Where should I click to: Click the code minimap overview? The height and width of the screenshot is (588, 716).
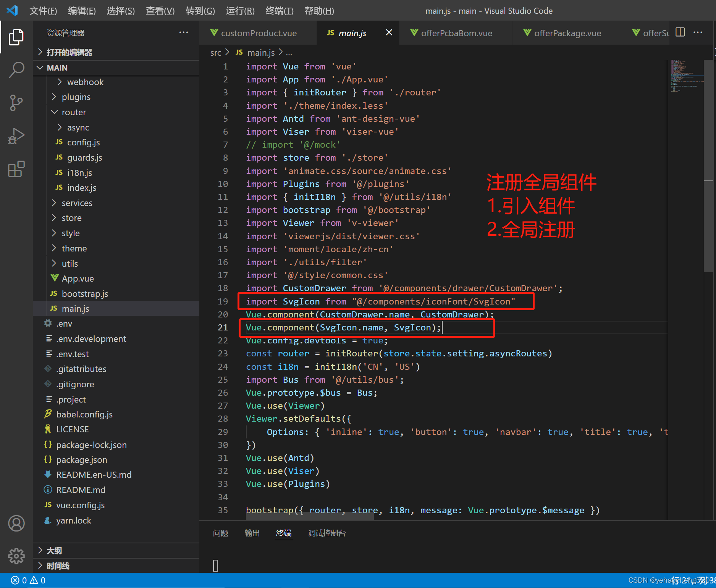[687, 76]
